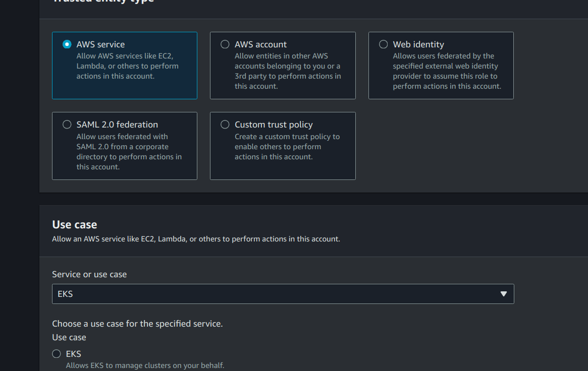Image resolution: width=588 pixels, height=371 pixels.
Task: Open the Service or use case combo box showing EKS
Action: (283, 294)
